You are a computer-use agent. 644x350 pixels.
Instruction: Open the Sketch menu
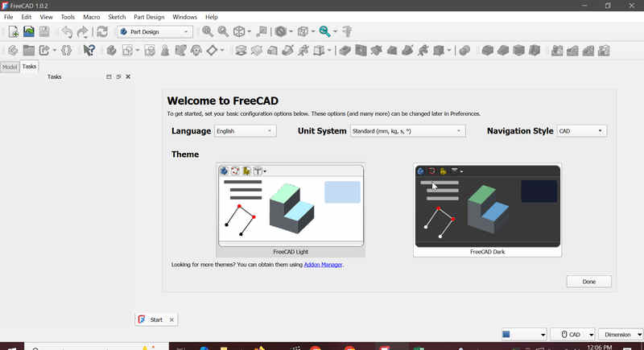tap(117, 17)
